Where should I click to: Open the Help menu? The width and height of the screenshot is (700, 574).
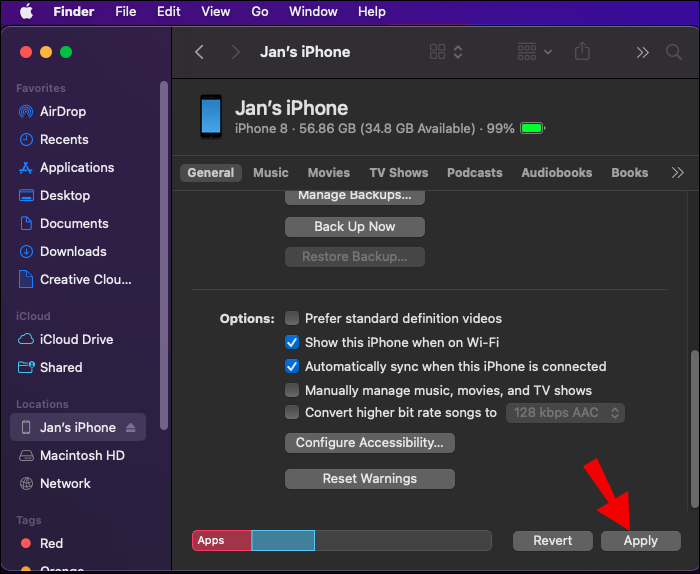(x=371, y=12)
